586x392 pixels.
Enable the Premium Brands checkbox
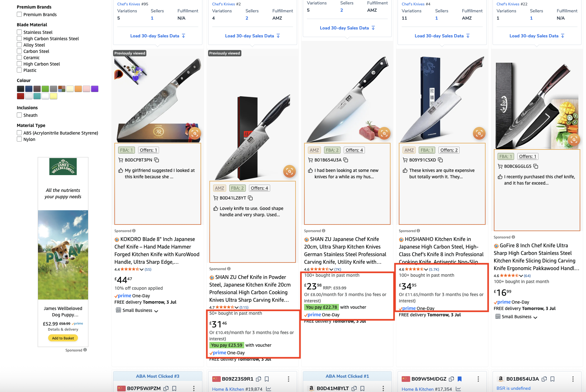19,14
